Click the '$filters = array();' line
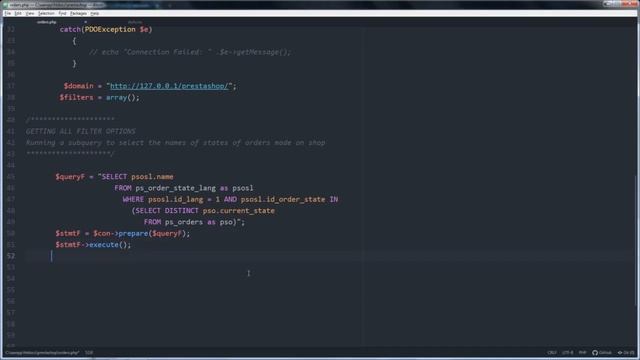640x360 pixels. coord(100,98)
